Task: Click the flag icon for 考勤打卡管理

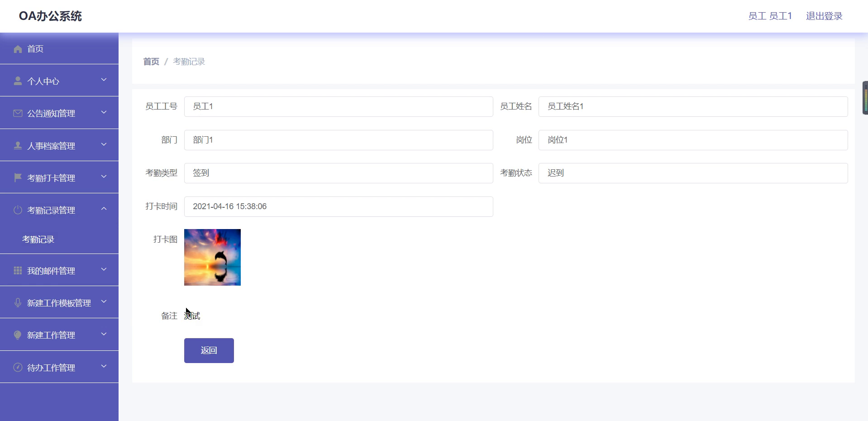Action: coord(18,178)
